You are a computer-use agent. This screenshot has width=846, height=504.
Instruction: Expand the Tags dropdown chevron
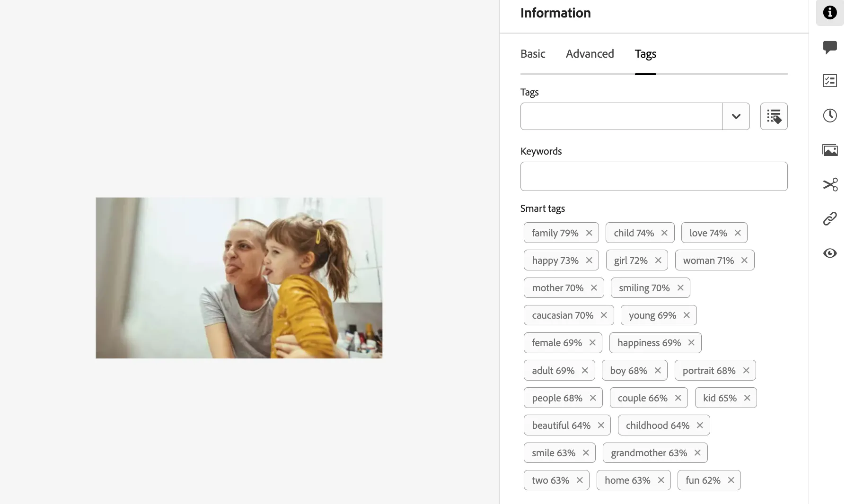coord(736,116)
